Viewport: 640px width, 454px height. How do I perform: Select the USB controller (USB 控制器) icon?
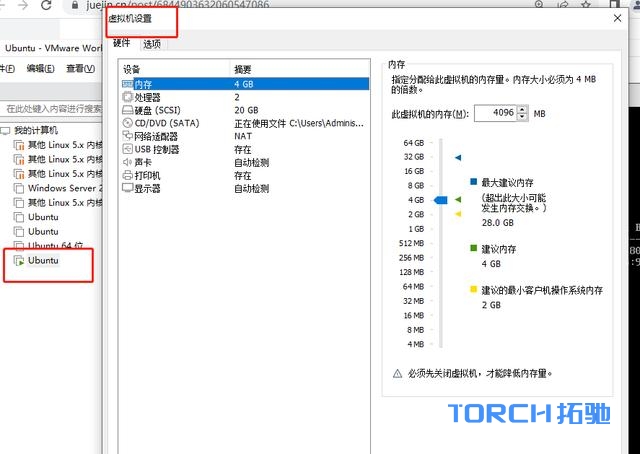click(127, 149)
